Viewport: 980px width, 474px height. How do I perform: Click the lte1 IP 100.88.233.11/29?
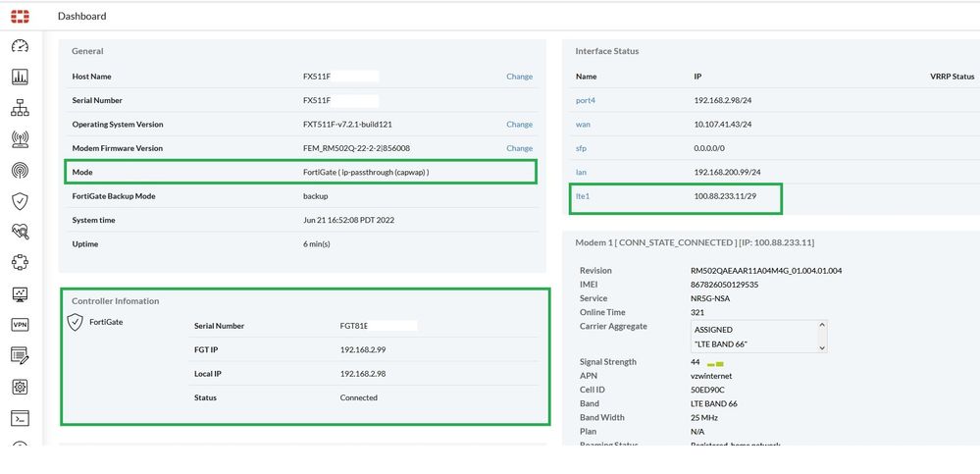[x=725, y=195]
